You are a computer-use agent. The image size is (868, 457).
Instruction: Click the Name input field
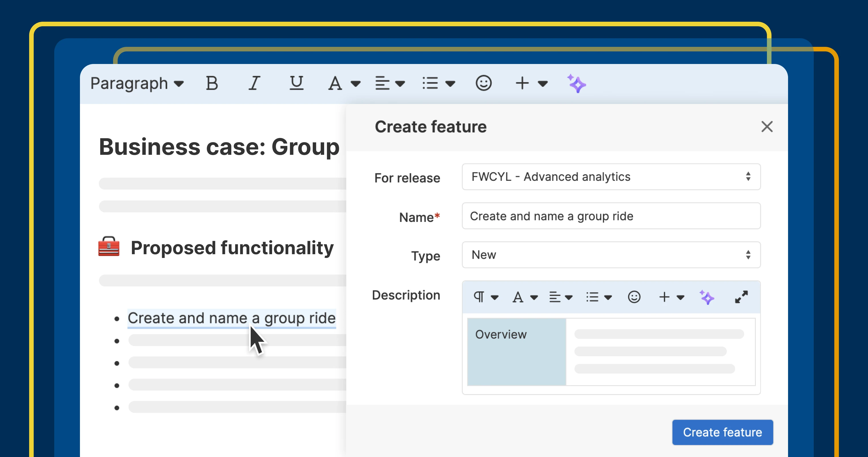pyautogui.click(x=611, y=216)
